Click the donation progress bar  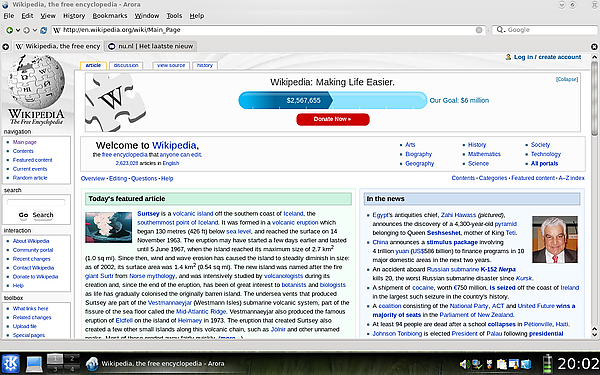(x=333, y=100)
